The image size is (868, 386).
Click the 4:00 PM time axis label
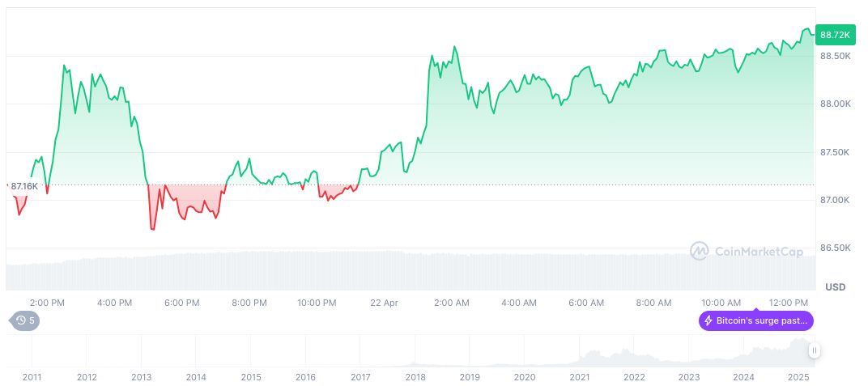point(114,303)
